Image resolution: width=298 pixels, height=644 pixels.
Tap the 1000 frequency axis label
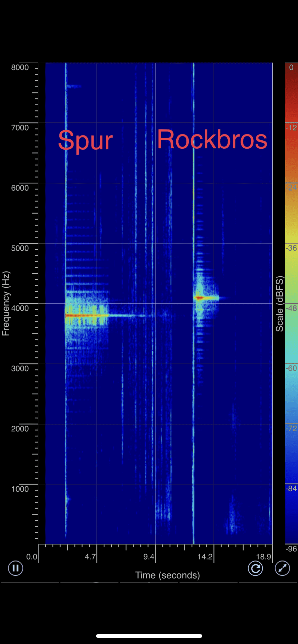(x=20, y=489)
